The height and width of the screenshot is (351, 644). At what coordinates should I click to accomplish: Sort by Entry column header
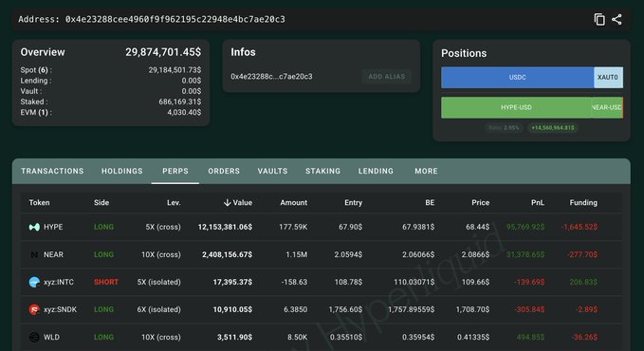coord(353,203)
